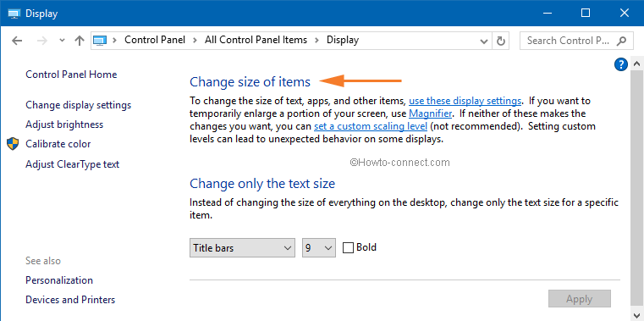Open Personalization under See also

59,280
